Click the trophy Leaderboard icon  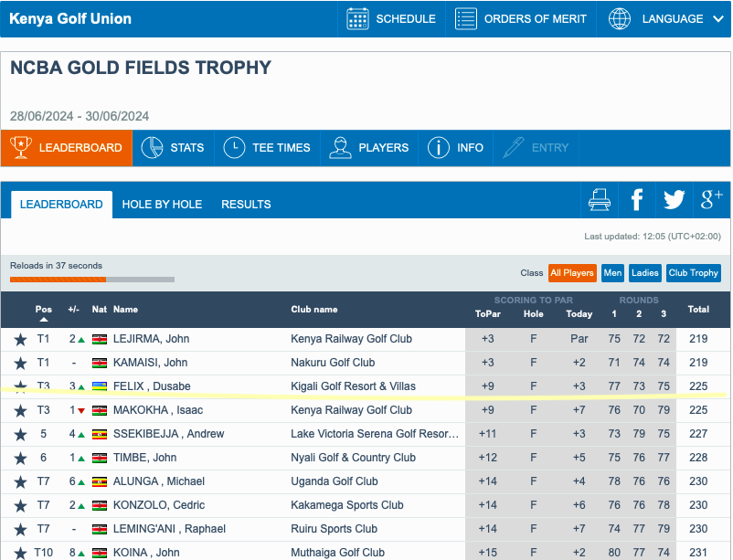pos(21,148)
